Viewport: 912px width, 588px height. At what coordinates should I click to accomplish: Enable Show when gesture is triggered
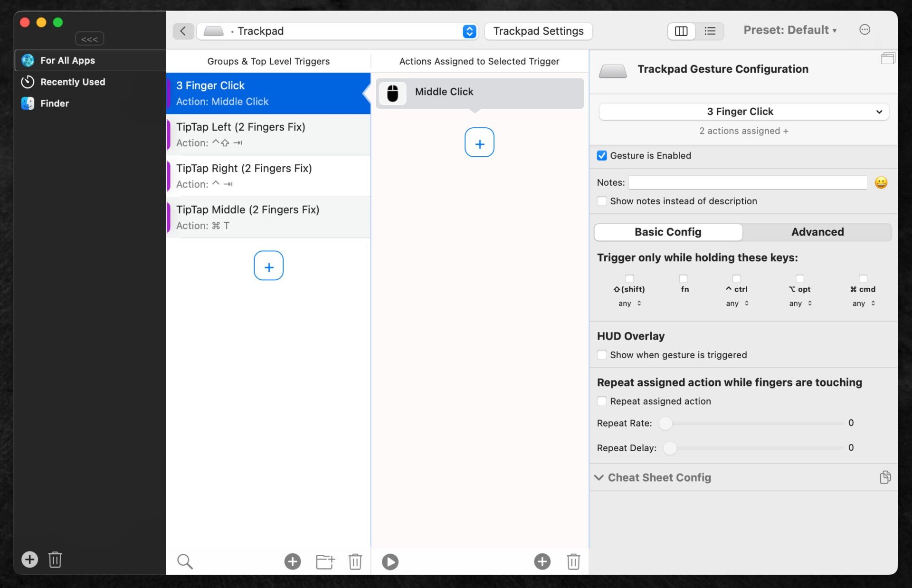(602, 355)
